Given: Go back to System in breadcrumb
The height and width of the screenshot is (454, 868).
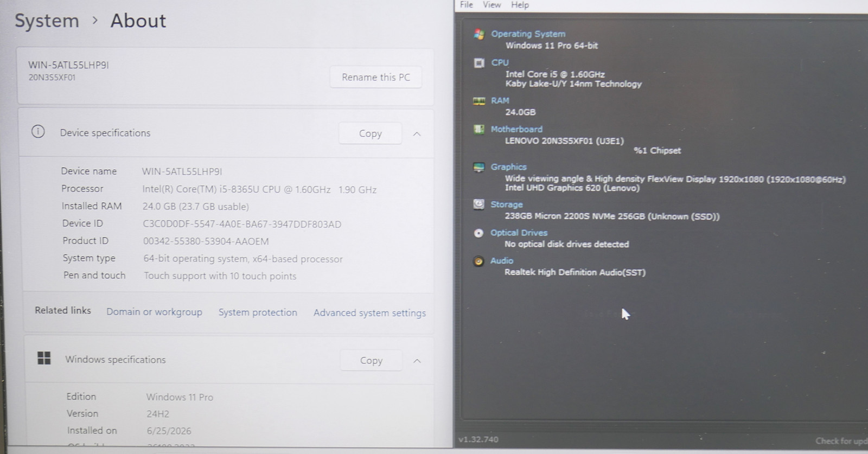Looking at the screenshot, I should [47, 21].
